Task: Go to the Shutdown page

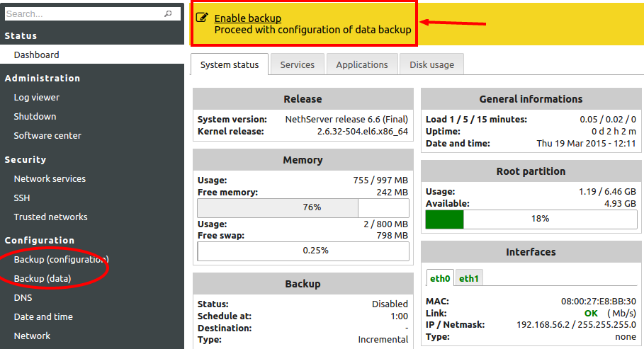Action: point(35,116)
